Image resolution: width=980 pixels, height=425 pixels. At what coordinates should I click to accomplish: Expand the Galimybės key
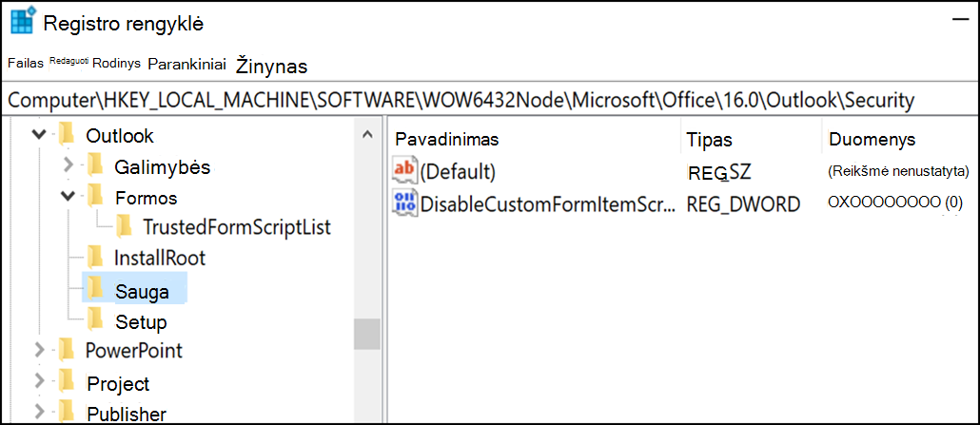tap(69, 165)
